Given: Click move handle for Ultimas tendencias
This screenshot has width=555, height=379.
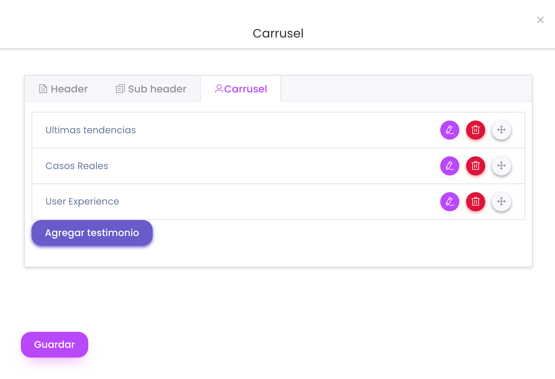Looking at the screenshot, I should tap(501, 130).
